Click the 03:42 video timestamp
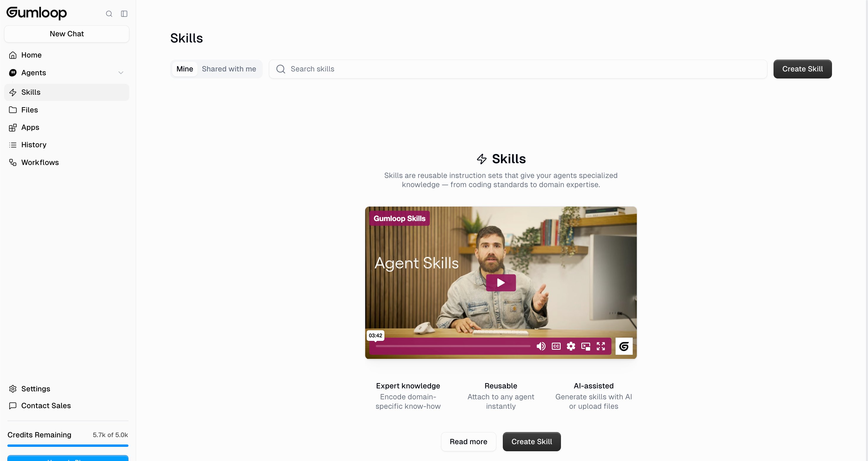Viewport: 868px width, 461px height. click(x=375, y=335)
